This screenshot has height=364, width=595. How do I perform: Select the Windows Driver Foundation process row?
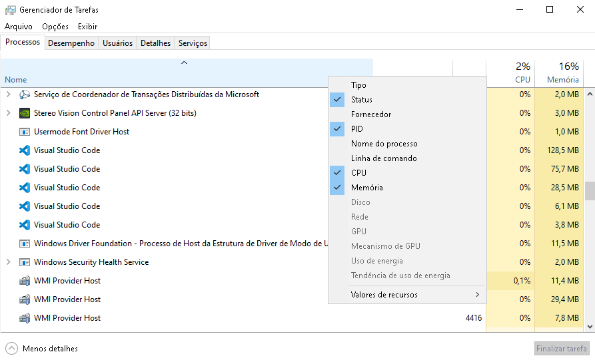(291, 244)
